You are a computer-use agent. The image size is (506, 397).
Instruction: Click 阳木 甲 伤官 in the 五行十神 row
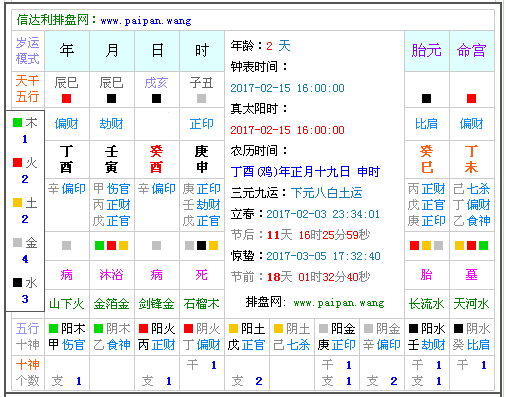pos(67,337)
